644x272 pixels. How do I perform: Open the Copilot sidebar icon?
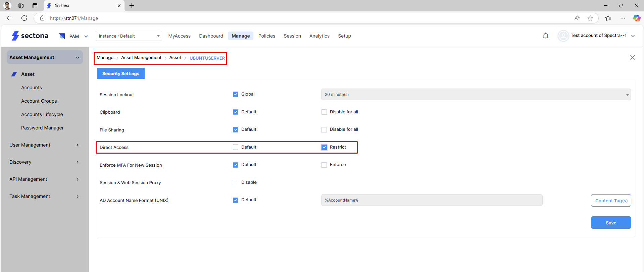[637, 18]
